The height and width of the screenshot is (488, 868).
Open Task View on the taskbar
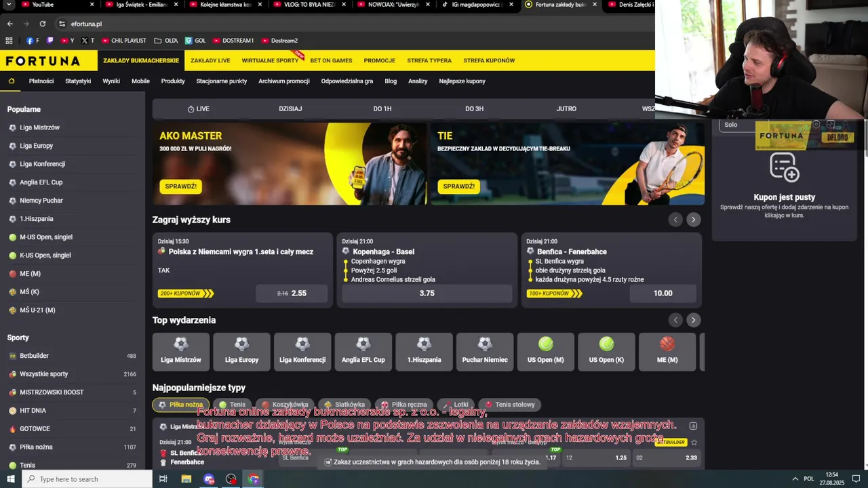(163, 479)
